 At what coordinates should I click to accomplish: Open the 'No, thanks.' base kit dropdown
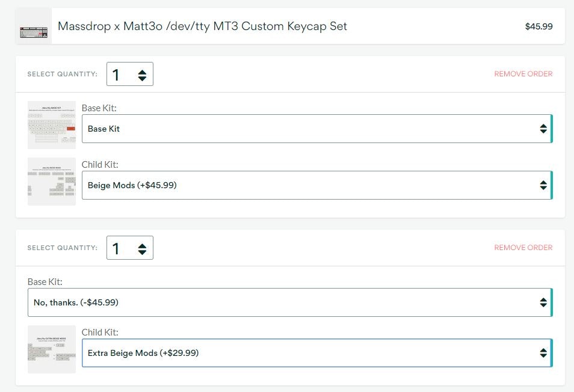click(x=289, y=302)
